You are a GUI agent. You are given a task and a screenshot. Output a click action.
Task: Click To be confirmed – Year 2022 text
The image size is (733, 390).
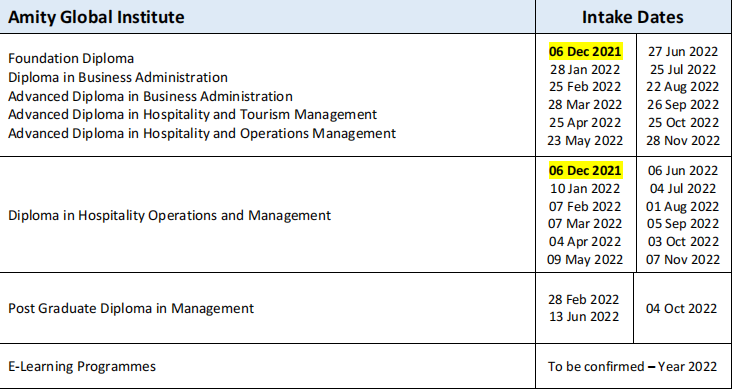[632, 366]
